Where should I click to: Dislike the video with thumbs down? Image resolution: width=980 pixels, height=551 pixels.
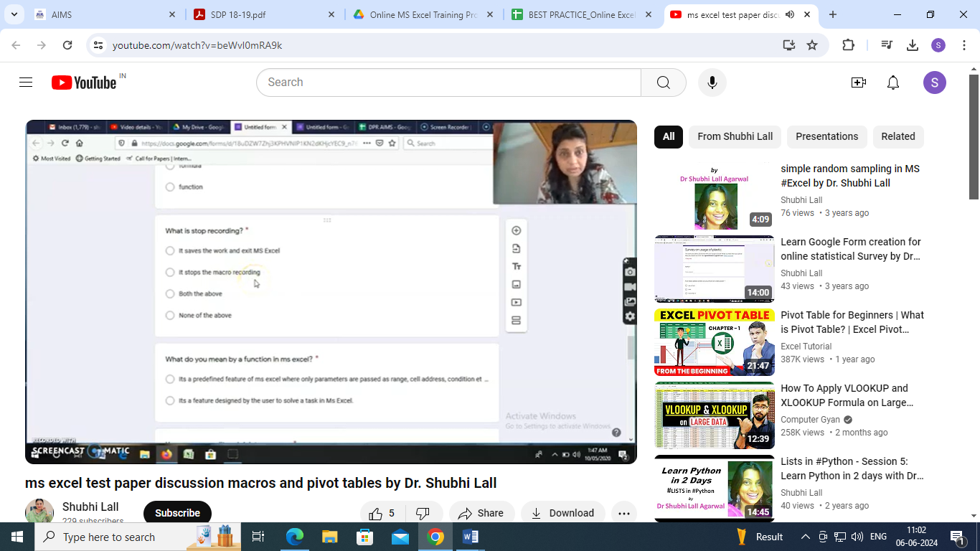[423, 513]
